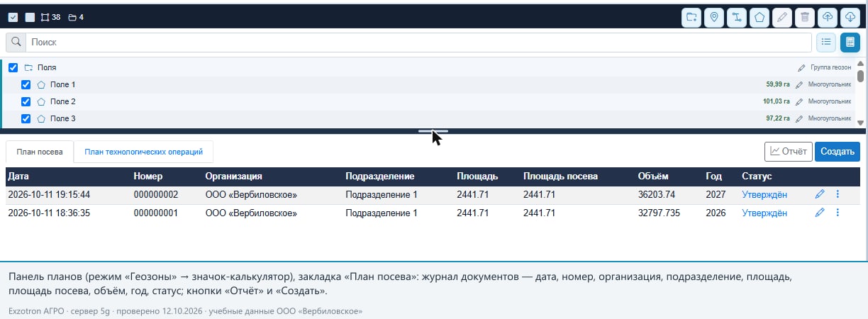Open Утверждён status of plan 000000002

click(764, 194)
